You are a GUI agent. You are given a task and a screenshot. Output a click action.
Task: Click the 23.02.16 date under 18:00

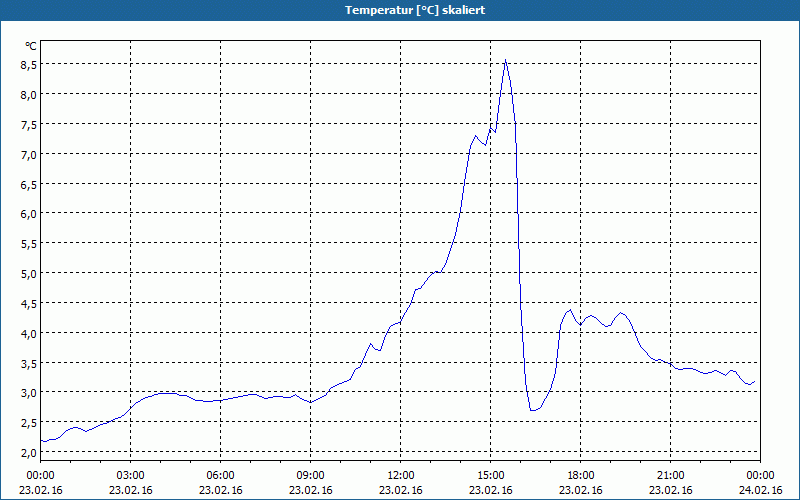(x=581, y=490)
